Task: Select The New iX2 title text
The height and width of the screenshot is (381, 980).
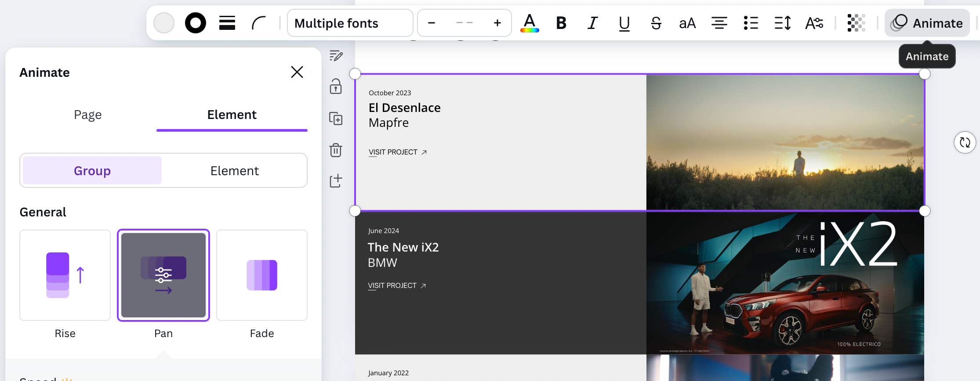Action: [403, 248]
